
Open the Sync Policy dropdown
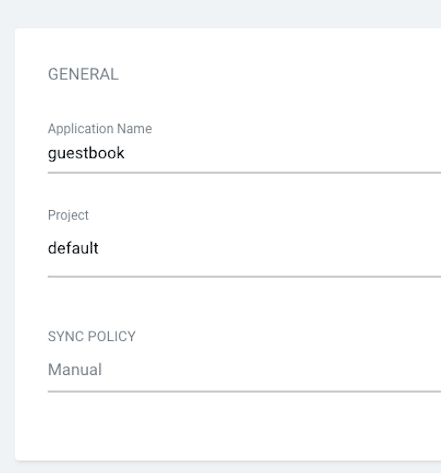244,370
